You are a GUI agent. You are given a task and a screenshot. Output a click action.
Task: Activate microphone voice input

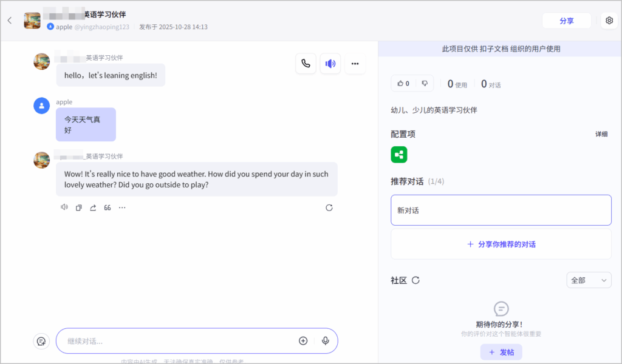326,341
